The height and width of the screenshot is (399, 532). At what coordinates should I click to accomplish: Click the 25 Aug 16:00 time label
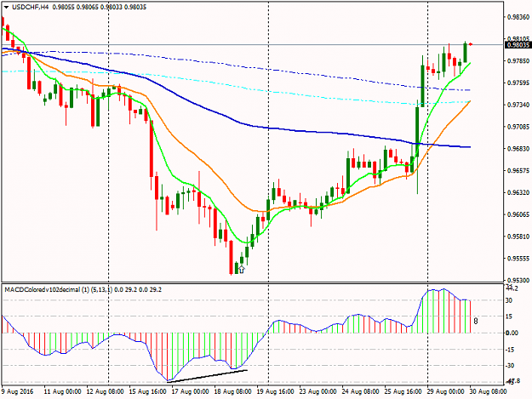coord(403,391)
